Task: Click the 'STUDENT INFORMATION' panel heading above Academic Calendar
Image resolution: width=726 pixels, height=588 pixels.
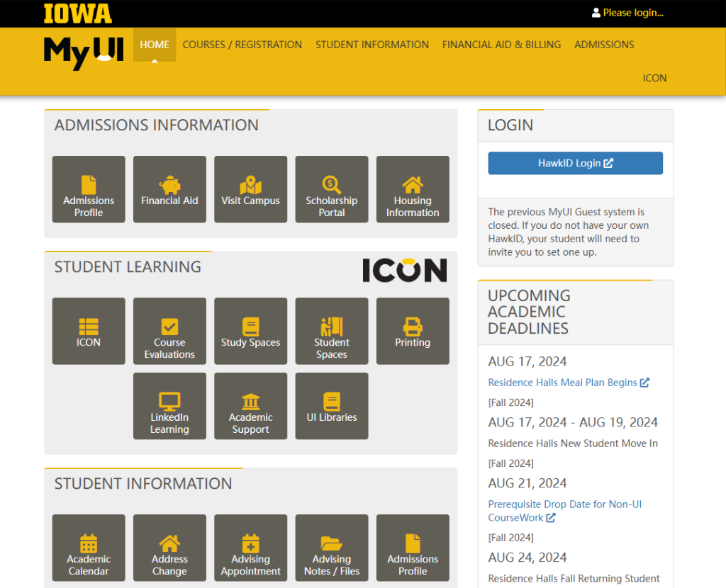Action: [x=143, y=484]
